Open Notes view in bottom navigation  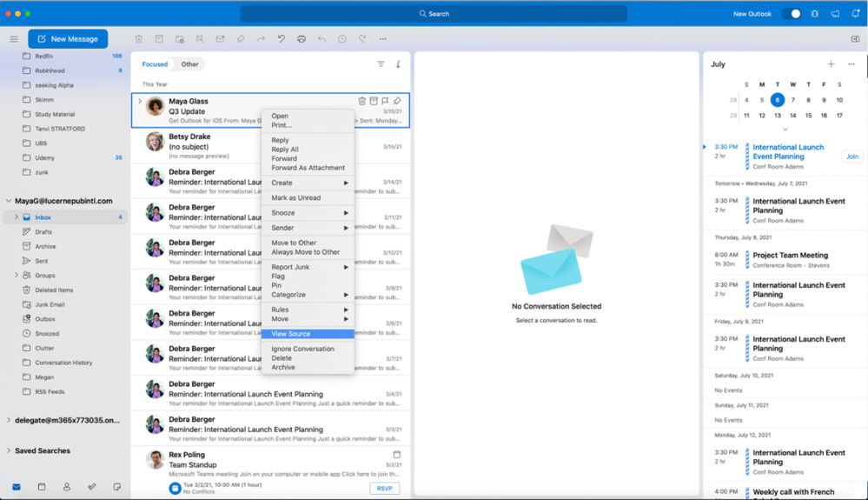[116, 487]
